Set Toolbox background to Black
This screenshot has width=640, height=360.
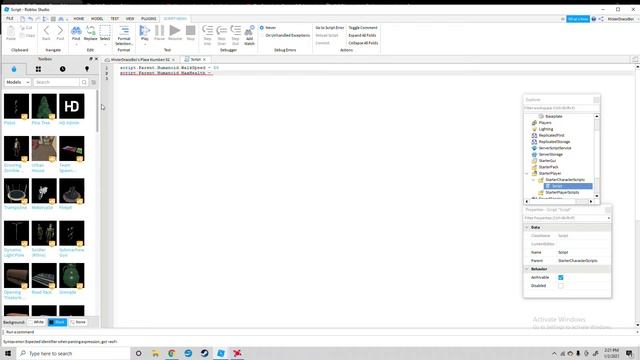pos(57,322)
